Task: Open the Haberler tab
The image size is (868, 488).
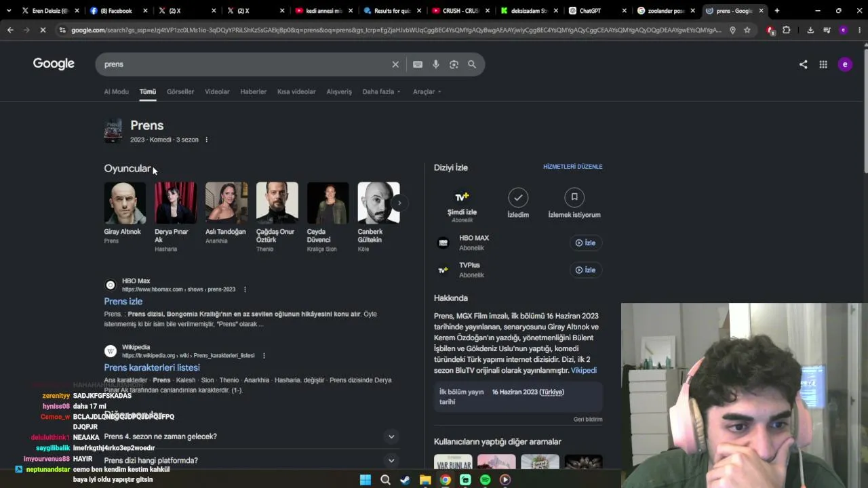Action: 254,91
